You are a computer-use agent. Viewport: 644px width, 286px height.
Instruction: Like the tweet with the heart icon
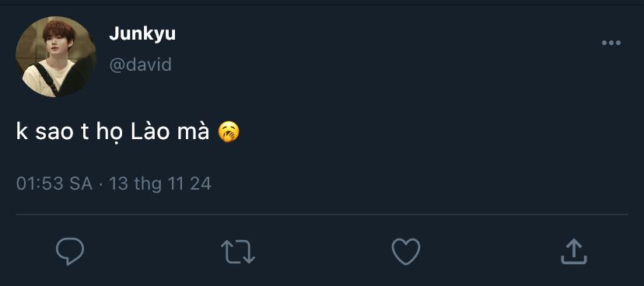tap(406, 252)
